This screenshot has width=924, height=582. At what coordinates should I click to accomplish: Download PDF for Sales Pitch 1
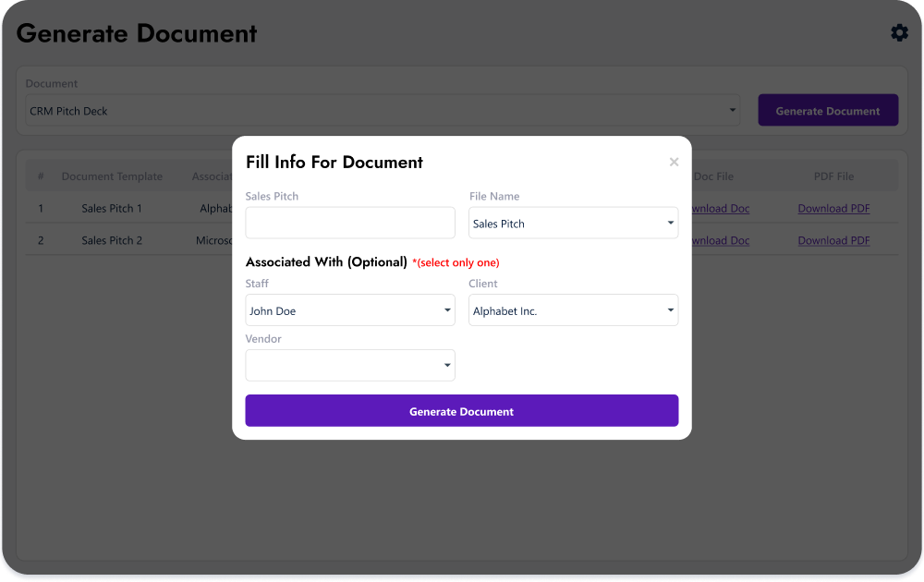833,208
